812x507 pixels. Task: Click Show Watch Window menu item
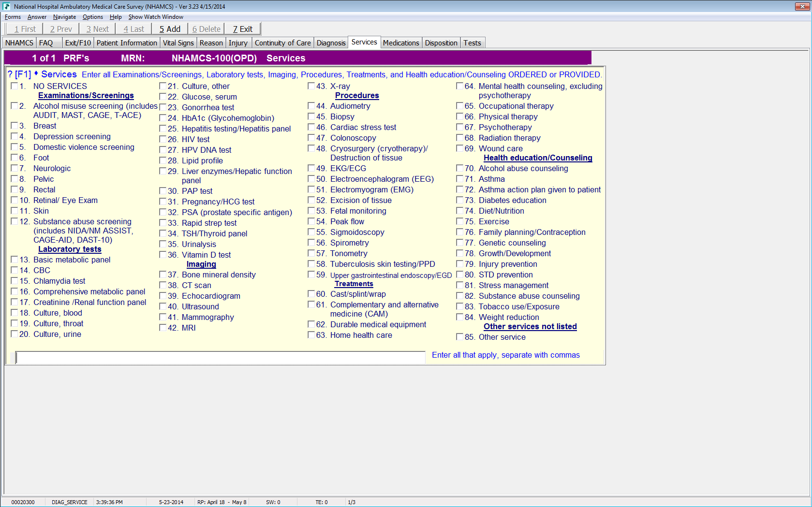click(x=156, y=17)
